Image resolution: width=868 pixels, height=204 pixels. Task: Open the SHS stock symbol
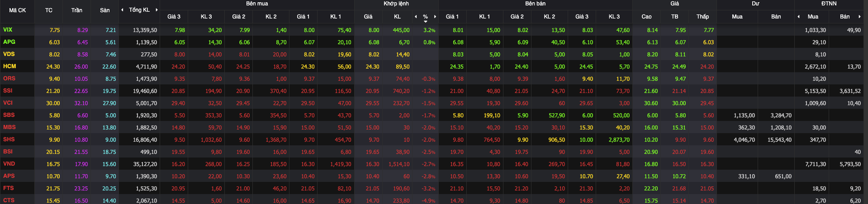(x=9, y=139)
